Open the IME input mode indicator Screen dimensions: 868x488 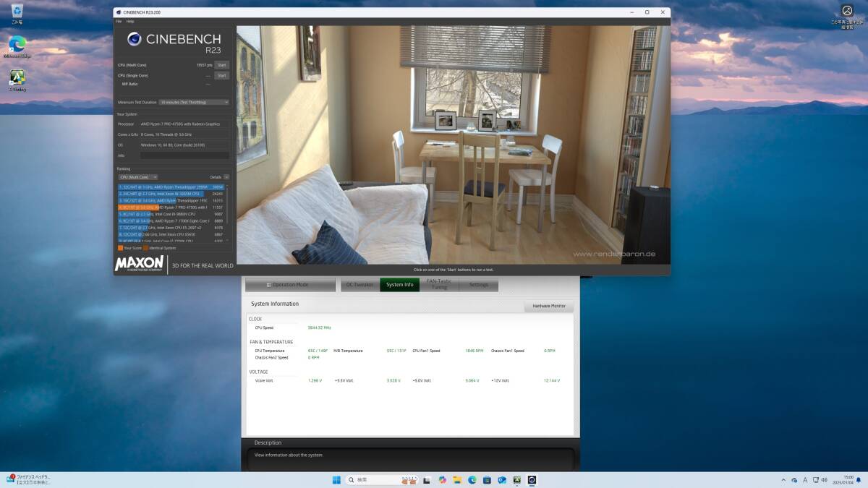805,480
